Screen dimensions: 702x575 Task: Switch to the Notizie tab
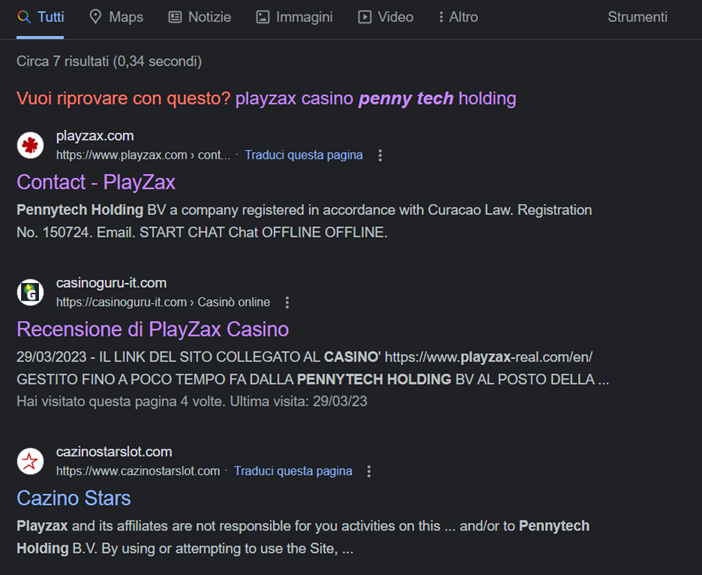[x=200, y=17]
